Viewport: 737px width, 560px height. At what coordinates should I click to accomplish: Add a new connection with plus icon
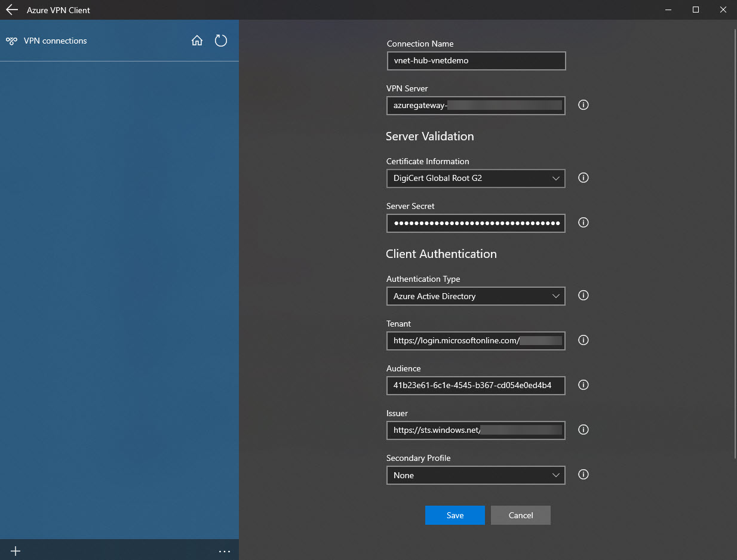16,551
